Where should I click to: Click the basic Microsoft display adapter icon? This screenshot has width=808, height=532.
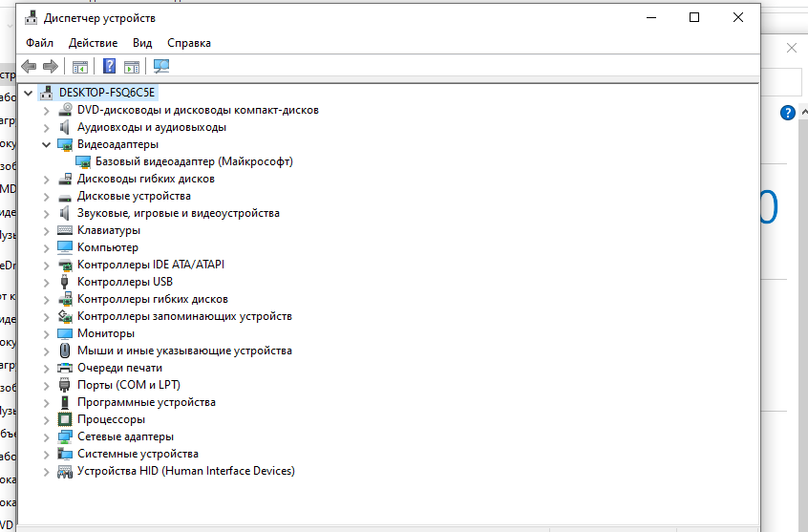83,161
